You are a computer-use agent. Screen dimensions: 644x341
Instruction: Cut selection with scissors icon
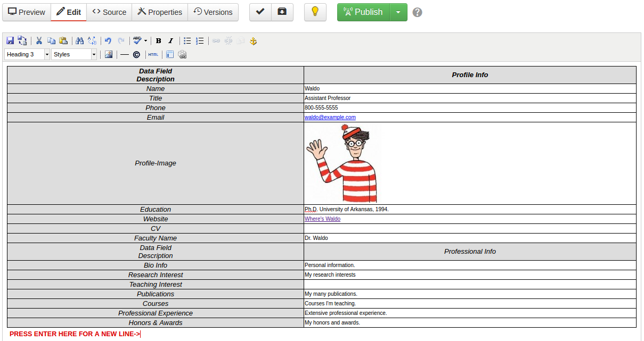point(39,41)
